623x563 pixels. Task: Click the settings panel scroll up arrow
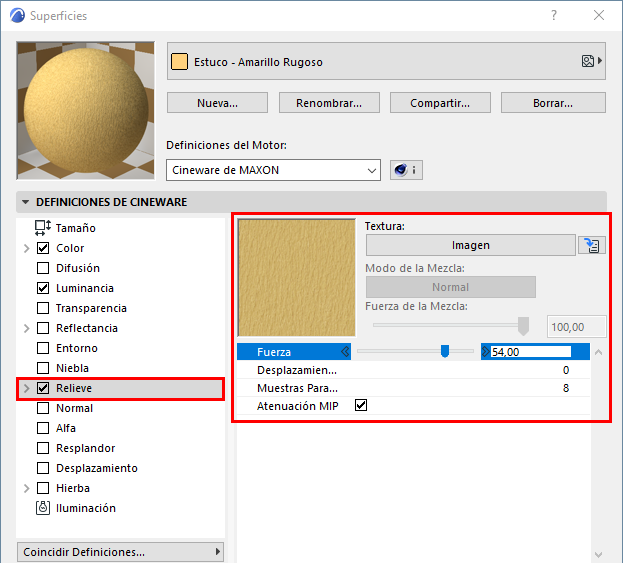point(598,352)
